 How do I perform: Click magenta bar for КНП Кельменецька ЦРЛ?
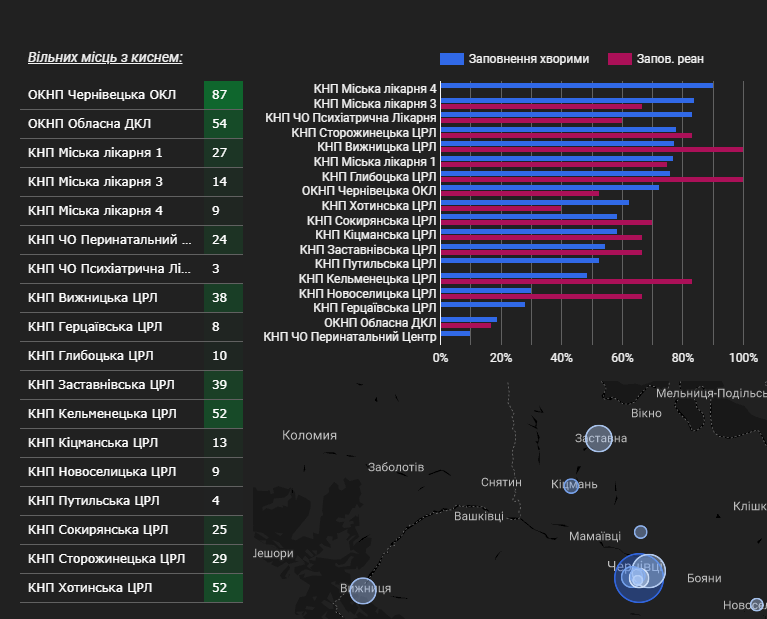coord(565,281)
